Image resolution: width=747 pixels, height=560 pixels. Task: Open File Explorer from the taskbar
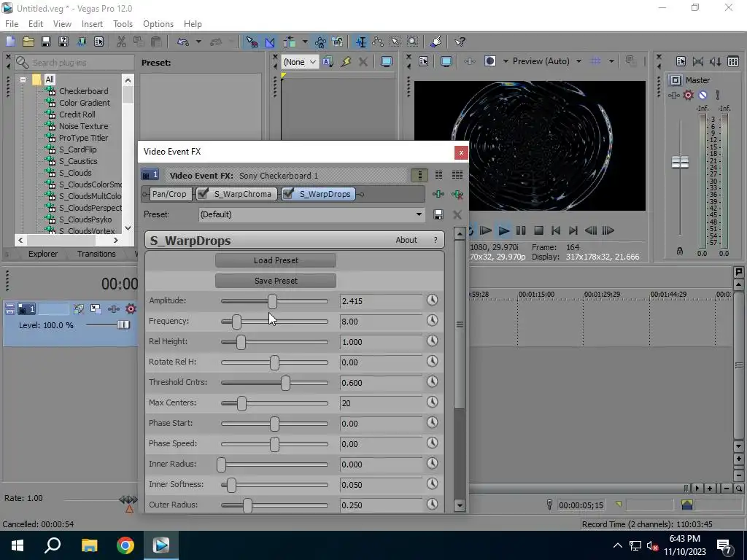click(89, 545)
